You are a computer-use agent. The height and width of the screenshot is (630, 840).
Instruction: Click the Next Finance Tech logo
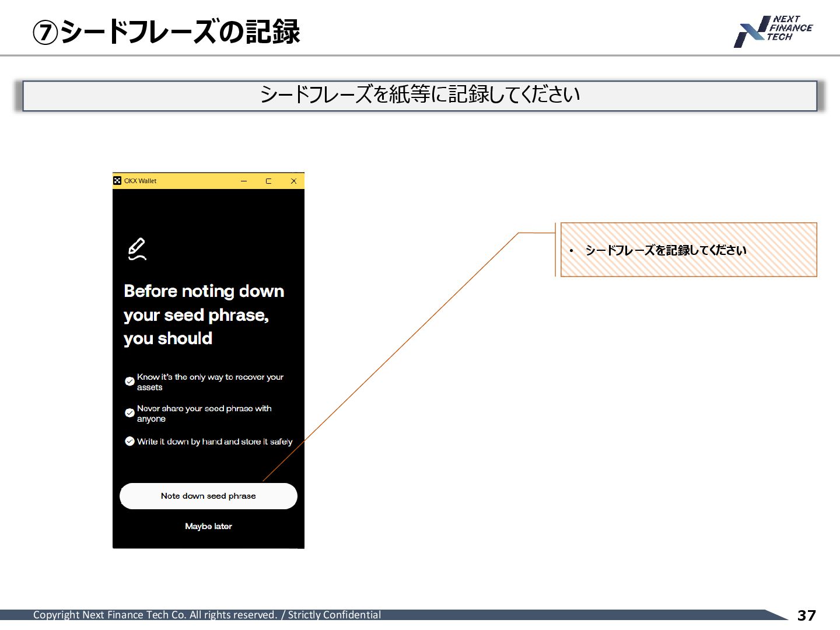coord(773,32)
